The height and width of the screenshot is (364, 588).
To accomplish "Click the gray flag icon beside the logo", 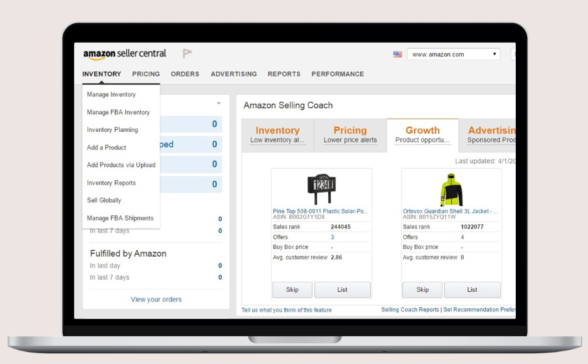I will pyautogui.click(x=186, y=53).
